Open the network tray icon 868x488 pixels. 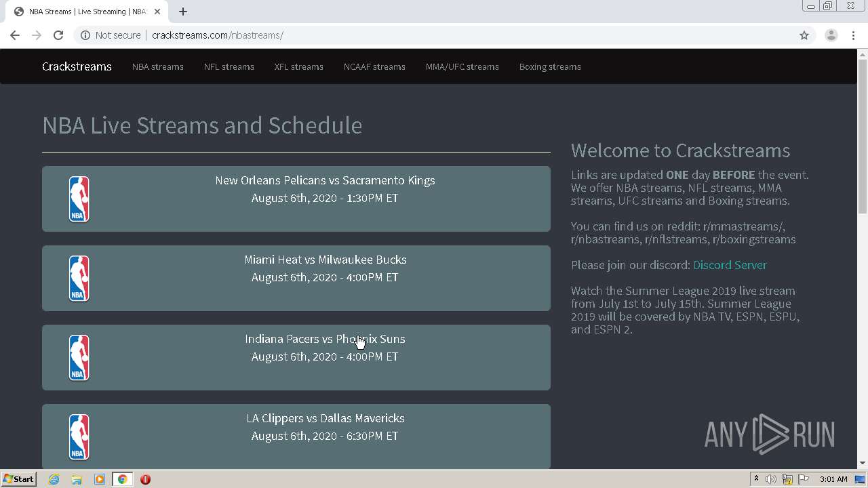787,479
